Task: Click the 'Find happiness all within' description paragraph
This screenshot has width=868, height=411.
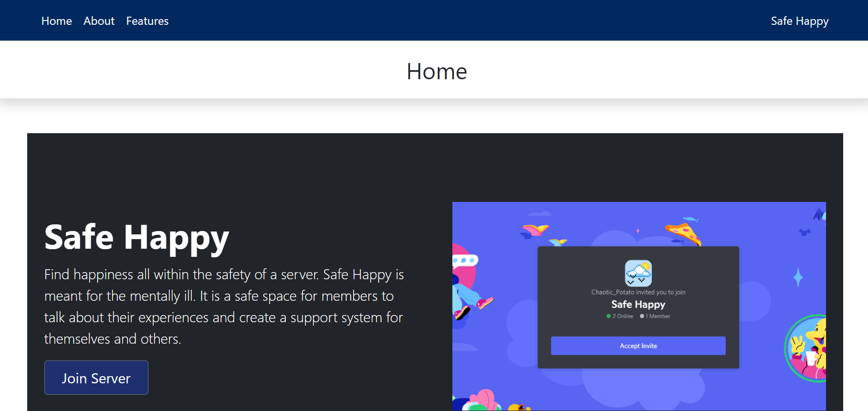Action: click(224, 306)
